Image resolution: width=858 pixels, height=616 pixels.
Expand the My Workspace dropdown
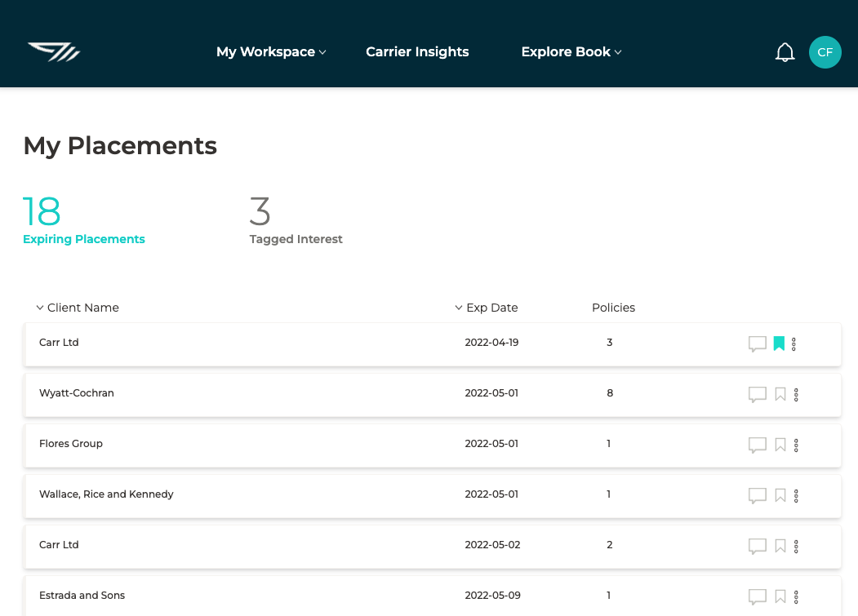coord(270,52)
